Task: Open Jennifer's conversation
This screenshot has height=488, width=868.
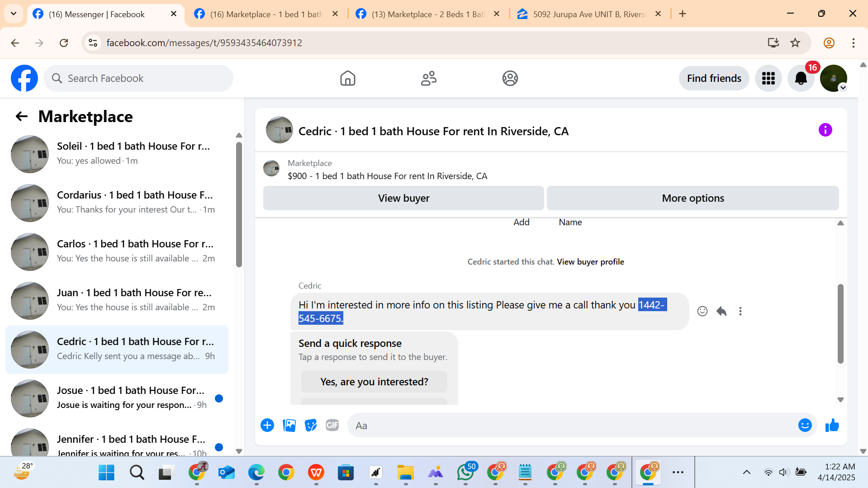Action: point(117,441)
